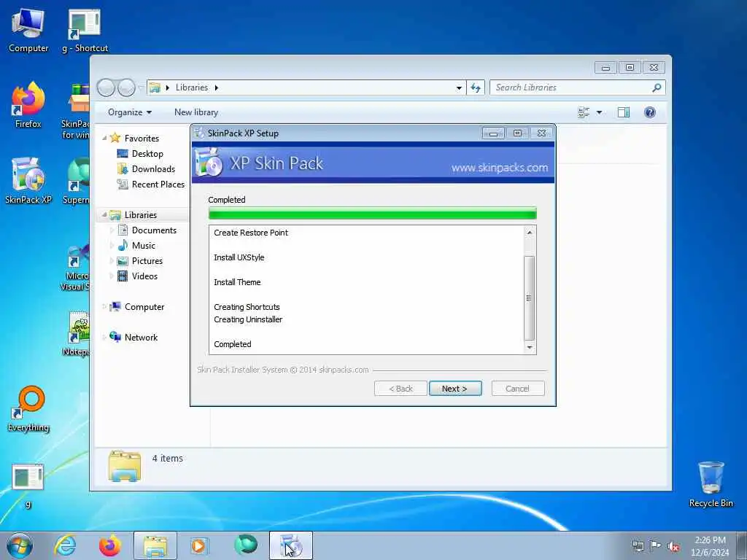Select the SkinPack XP desktop icon
Viewport: 747px width, 560px height.
[x=28, y=181]
